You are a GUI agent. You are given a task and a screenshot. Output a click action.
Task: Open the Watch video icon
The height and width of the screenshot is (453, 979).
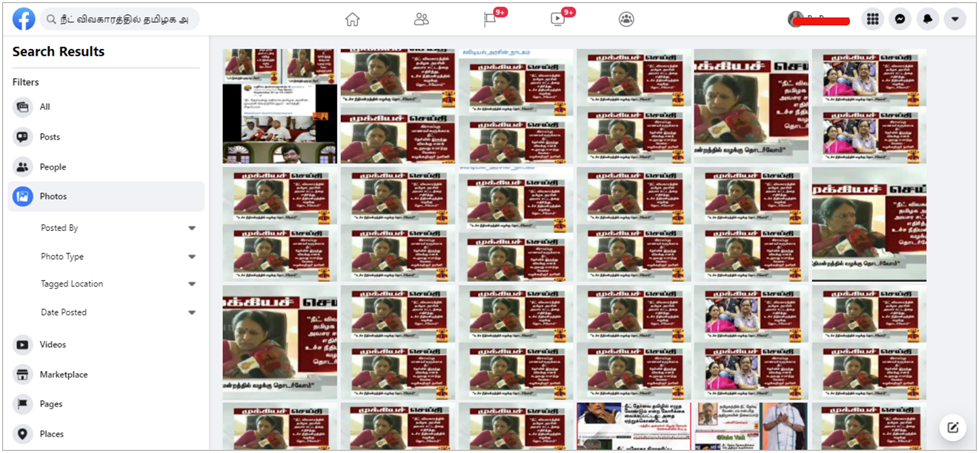tap(558, 19)
